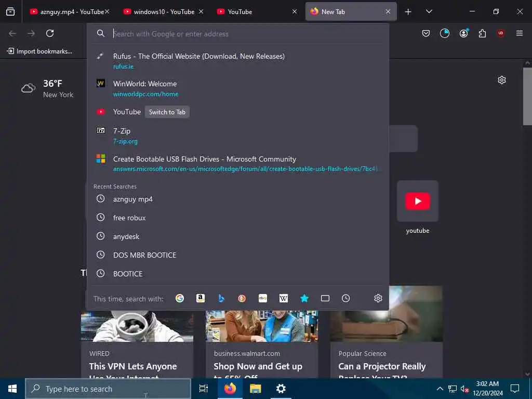Open Create Bootable USB Flash Drives suggestion

[237, 163]
